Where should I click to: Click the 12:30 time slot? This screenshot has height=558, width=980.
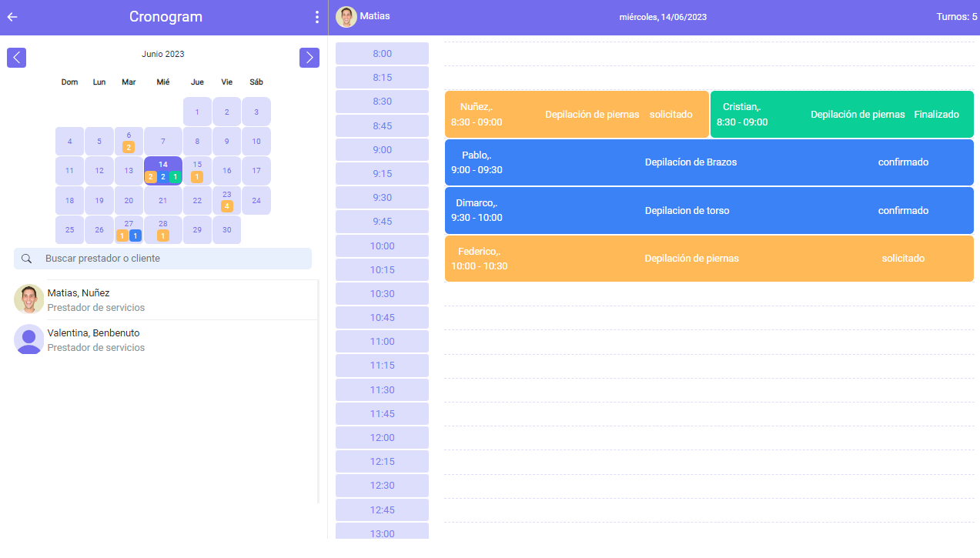[x=382, y=486]
